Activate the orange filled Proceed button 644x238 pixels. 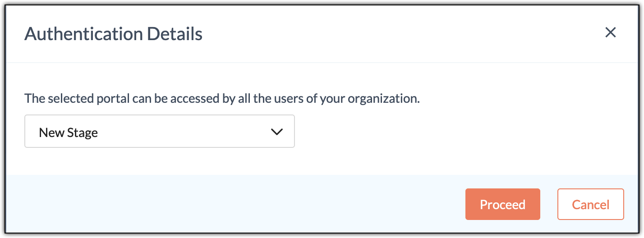(503, 204)
